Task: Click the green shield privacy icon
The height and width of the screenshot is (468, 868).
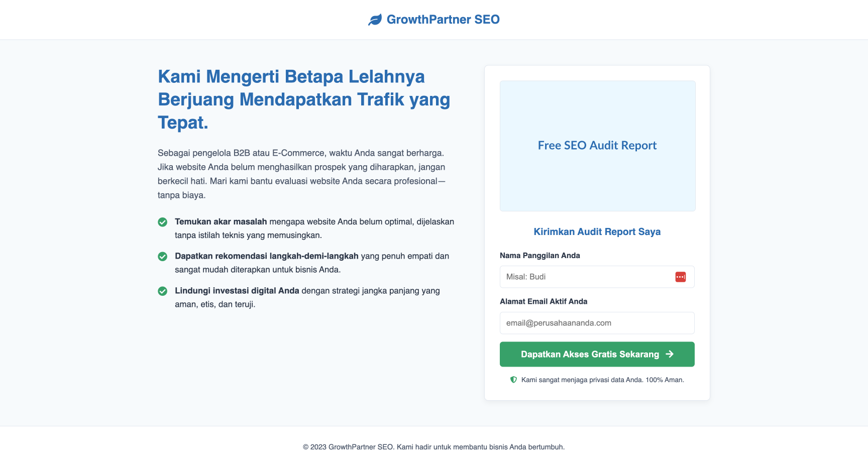Action: click(513, 380)
